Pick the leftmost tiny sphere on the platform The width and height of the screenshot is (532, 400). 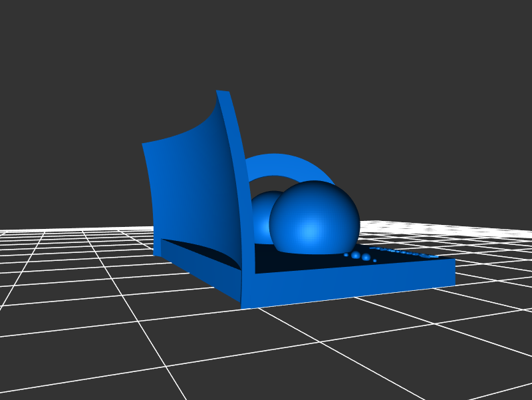coord(346,255)
